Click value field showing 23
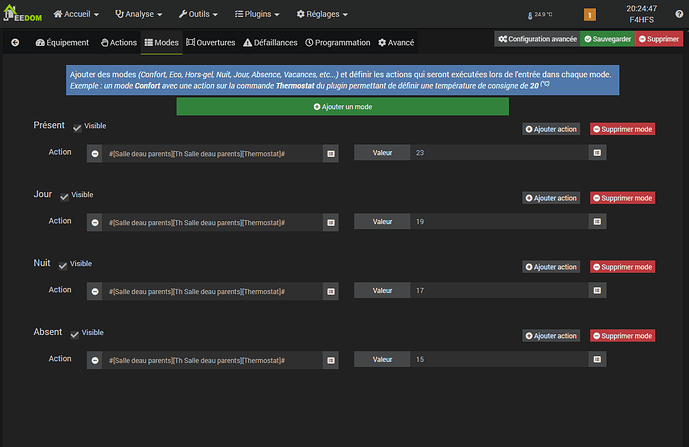This screenshot has width=689, height=447. coord(499,153)
